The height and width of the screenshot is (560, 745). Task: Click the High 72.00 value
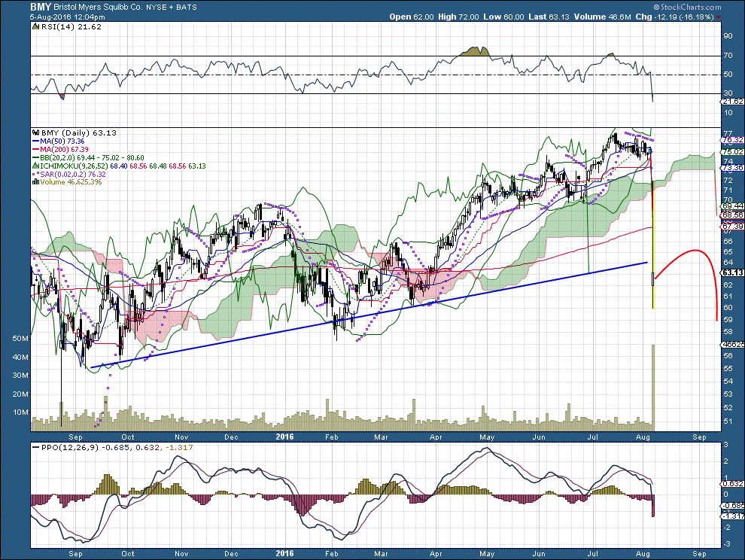pyautogui.click(x=458, y=17)
